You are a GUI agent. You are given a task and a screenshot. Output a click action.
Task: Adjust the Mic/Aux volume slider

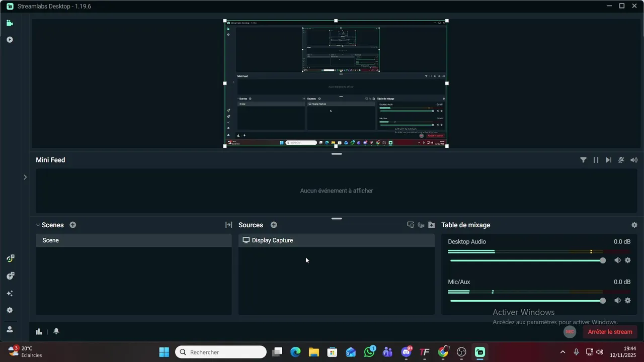point(528,301)
